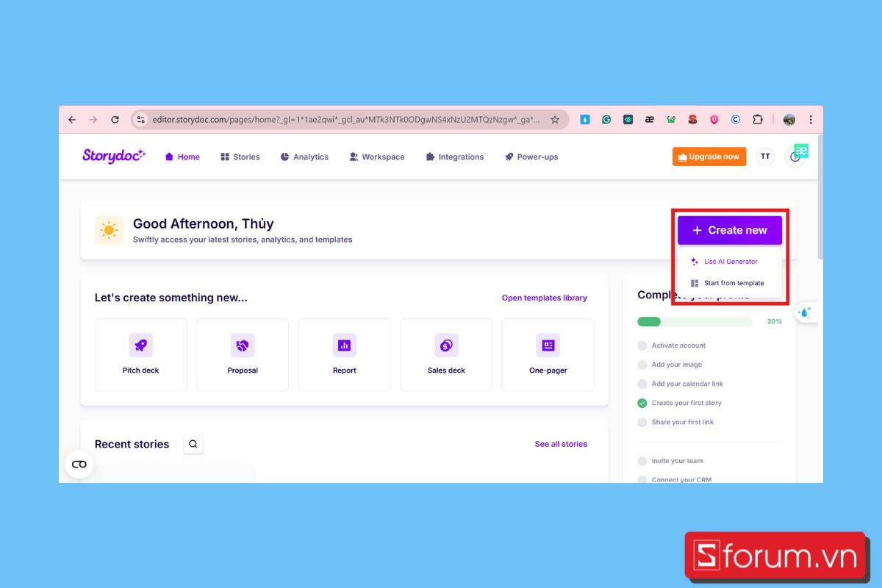The height and width of the screenshot is (588, 882).
Task: Open the Grammarly extension icon
Action: coord(606,120)
